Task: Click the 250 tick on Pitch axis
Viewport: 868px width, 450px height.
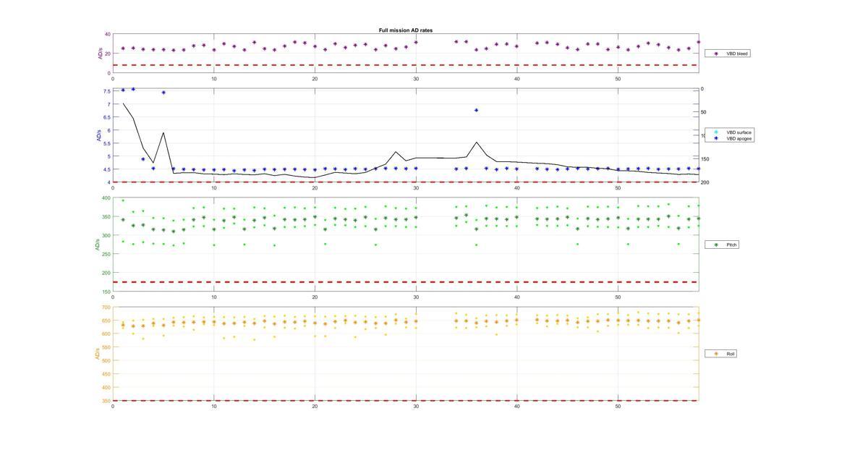Action: (106, 254)
